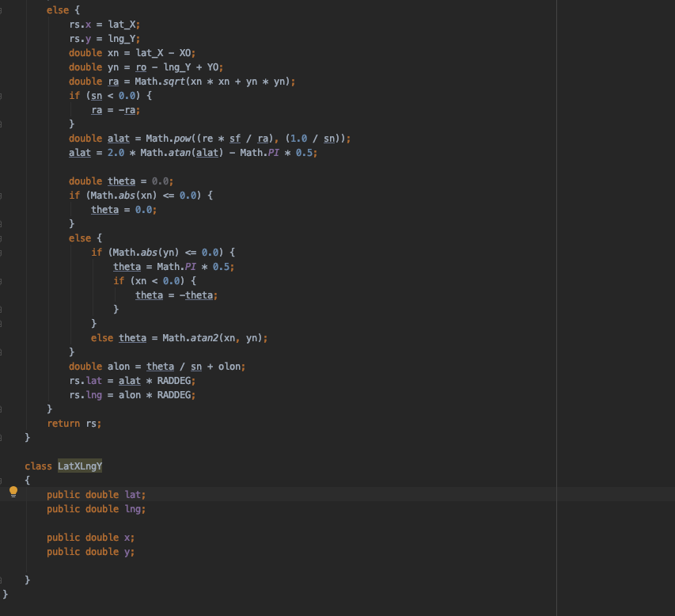Click the '2.0' literal in the alat reassignment
675x616 pixels.
coord(116,153)
